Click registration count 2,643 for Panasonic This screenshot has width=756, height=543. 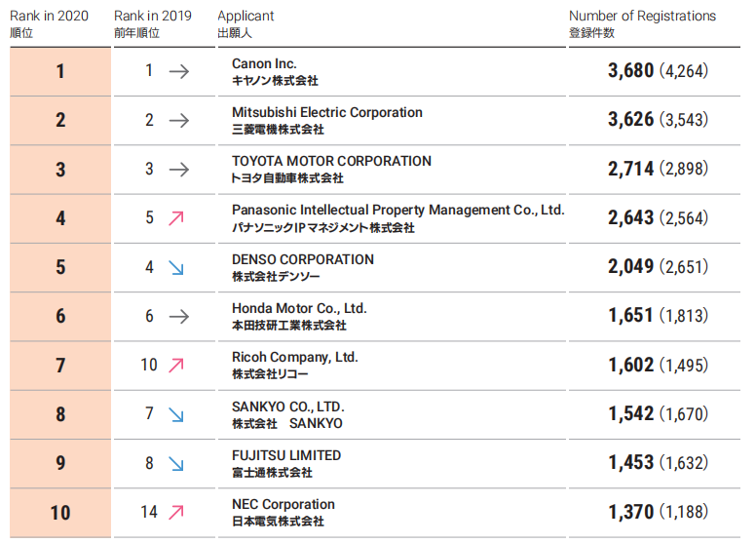pos(630,217)
